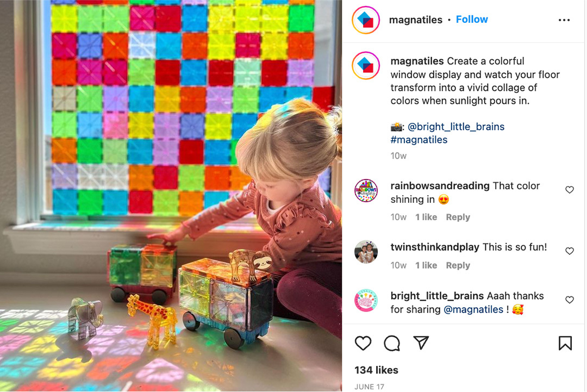Viewport: 587px width, 392px height.
Task: Like the post with the heart icon
Action: pyautogui.click(x=363, y=343)
